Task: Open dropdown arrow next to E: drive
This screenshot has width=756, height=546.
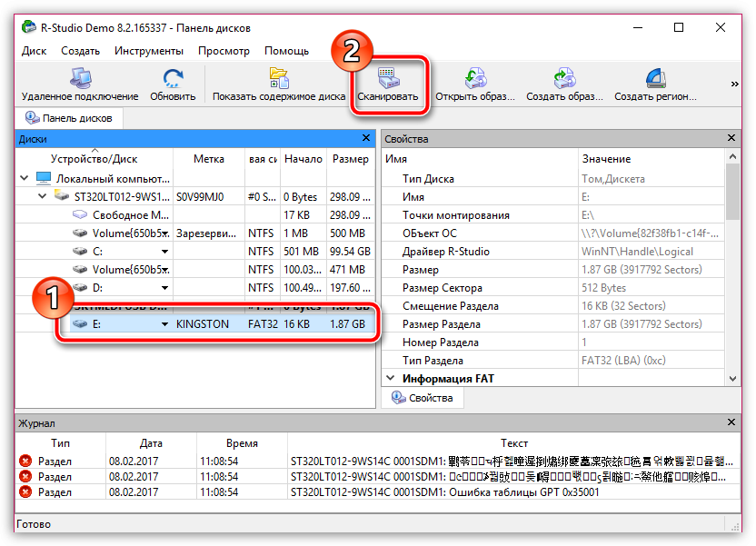Action: [x=164, y=324]
